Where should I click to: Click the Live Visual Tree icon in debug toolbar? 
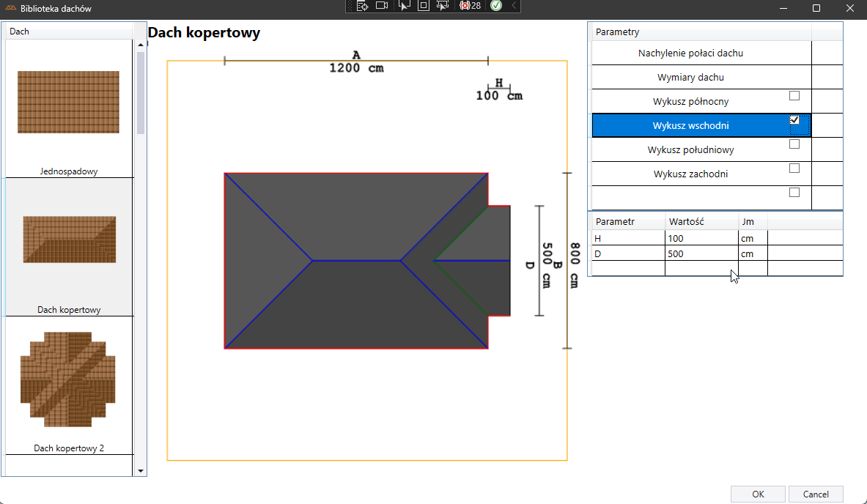click(362, 6)
